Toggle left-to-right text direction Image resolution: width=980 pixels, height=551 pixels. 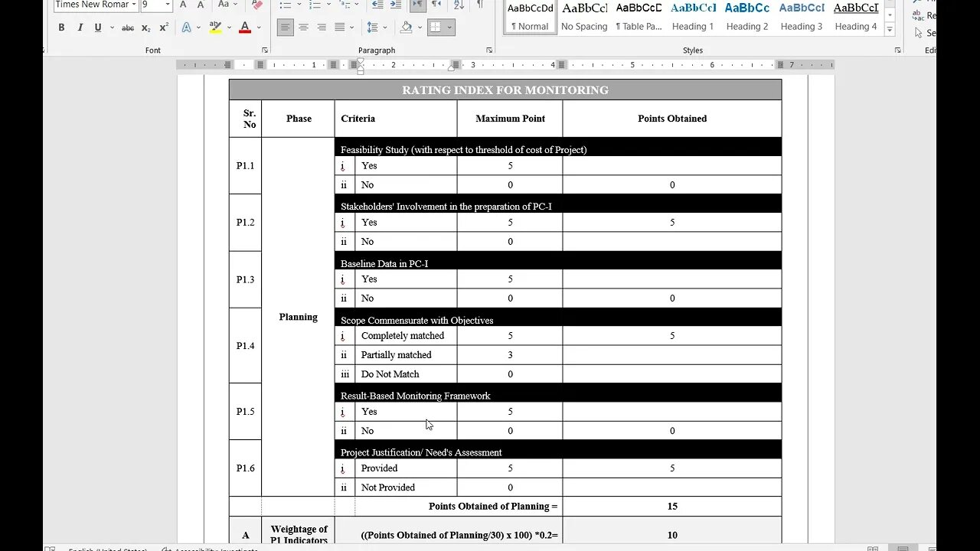[418, 5]
